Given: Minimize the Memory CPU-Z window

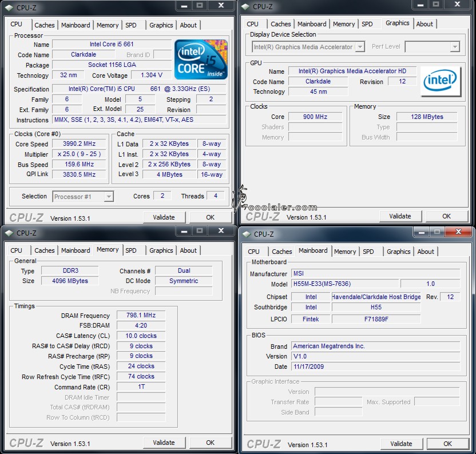Looking at the screenshot, I should click(184, 231).
